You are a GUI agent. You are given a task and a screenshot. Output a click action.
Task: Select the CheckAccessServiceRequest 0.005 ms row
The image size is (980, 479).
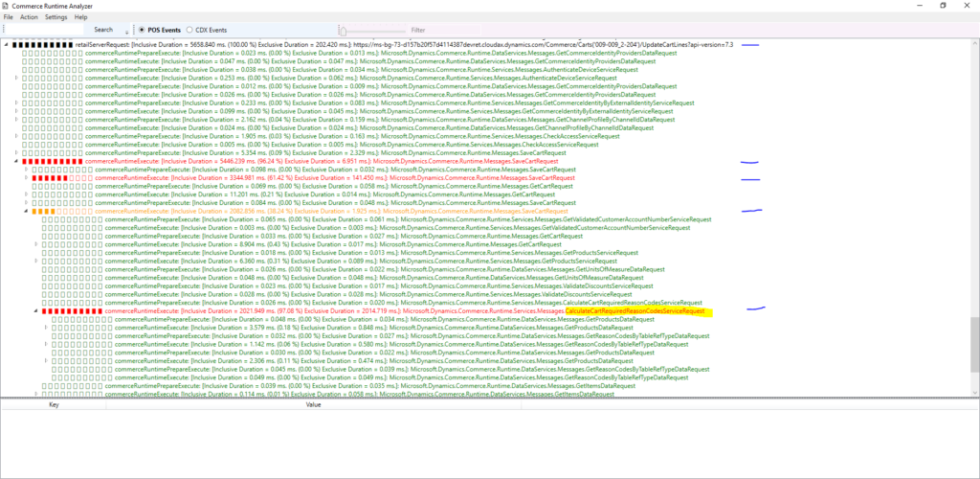[342, 145]
